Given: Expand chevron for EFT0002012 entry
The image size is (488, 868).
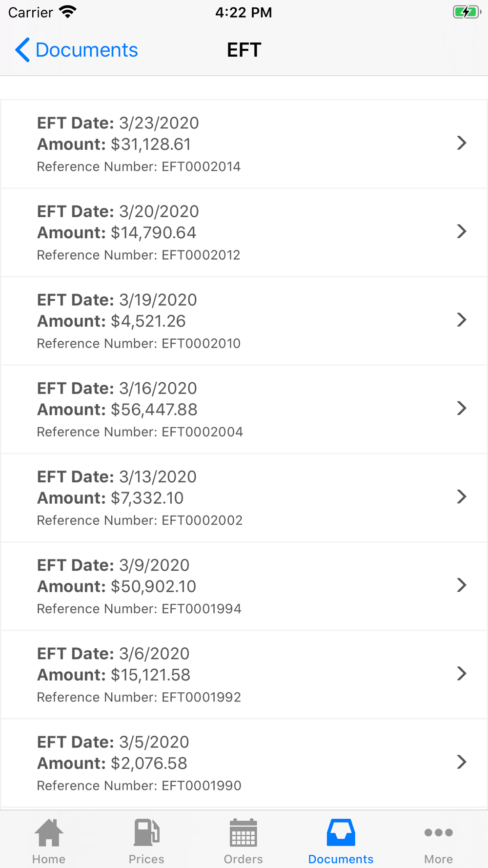Looking at the screenshot, I should (462, 231).
